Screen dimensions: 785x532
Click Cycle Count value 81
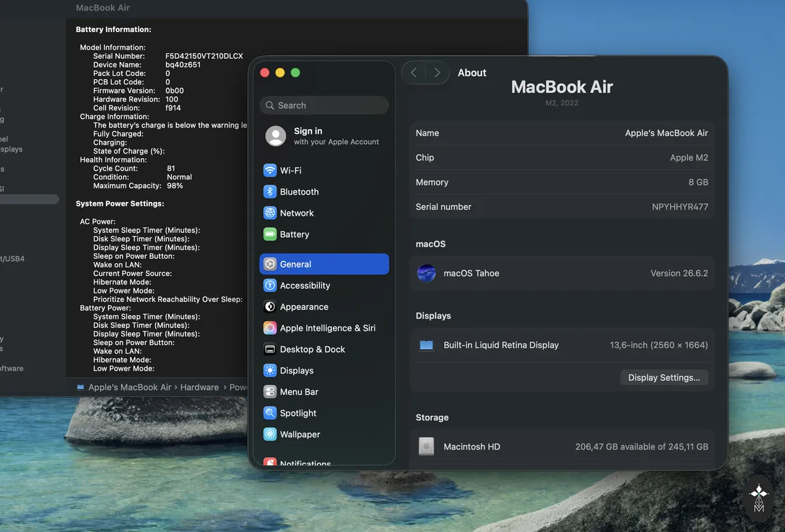tap(171, 169)
